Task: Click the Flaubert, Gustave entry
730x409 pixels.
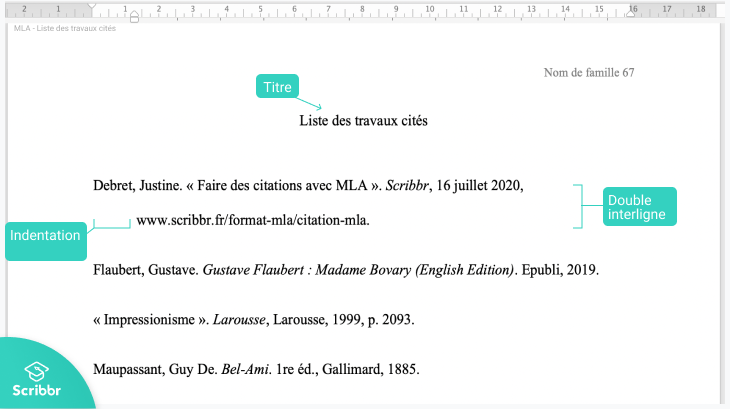Action: 346,270
